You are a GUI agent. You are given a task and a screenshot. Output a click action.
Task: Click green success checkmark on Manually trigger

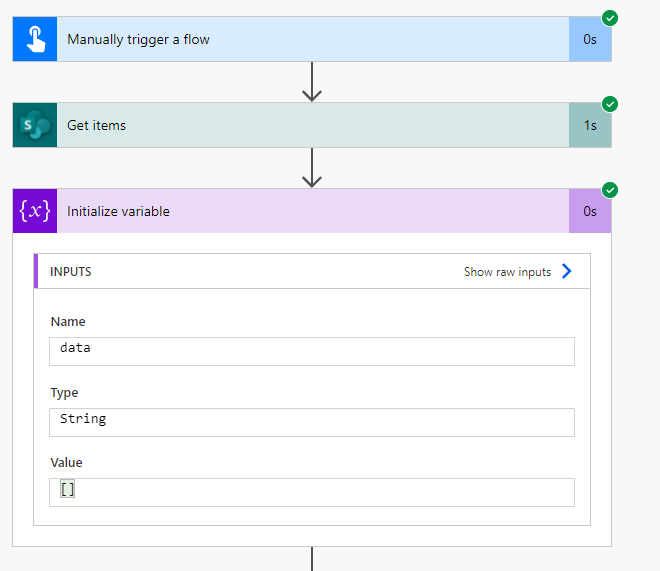tap(610, 18)
